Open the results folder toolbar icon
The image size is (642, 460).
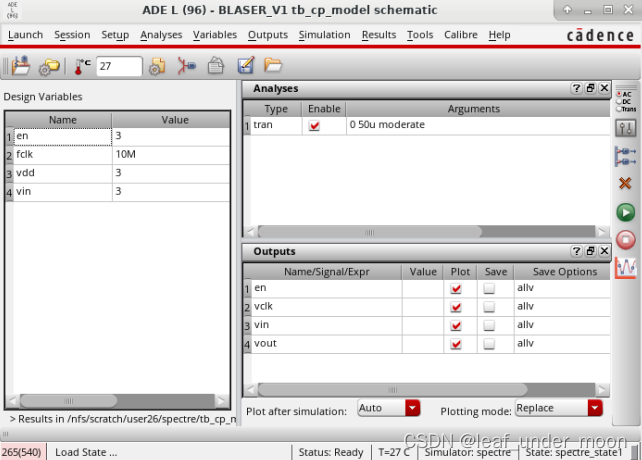(x=273, y=65)
